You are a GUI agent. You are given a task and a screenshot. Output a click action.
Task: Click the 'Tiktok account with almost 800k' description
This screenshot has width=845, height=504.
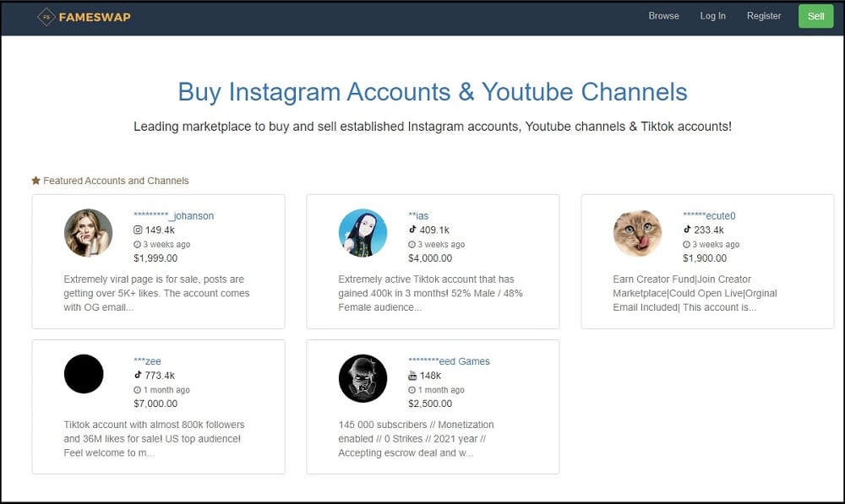(x=154, y=439)
